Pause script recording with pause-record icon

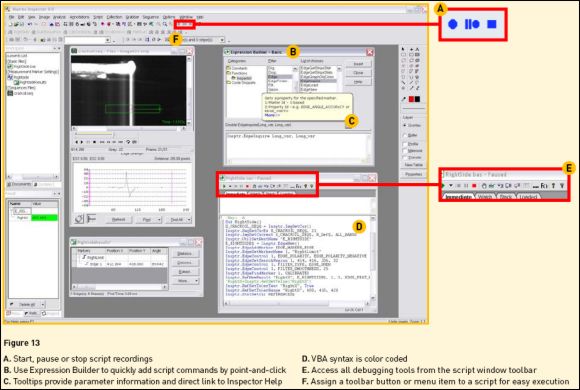(x=472, y=24)
